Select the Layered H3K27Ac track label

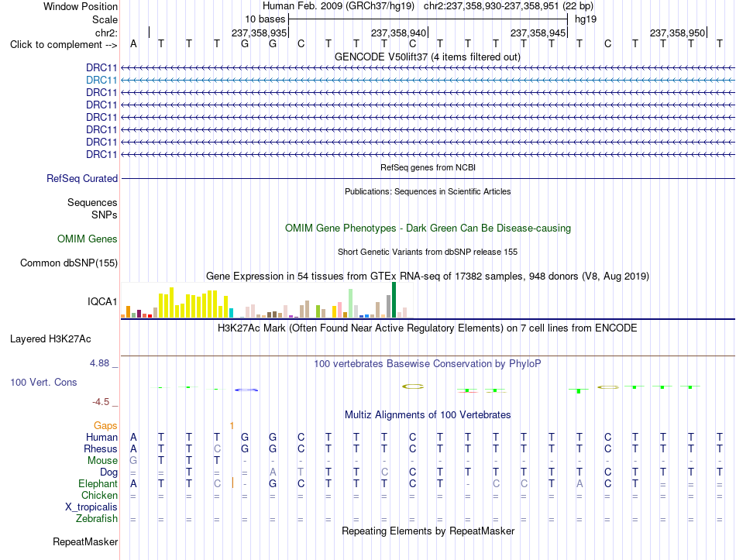pos(50,339)
